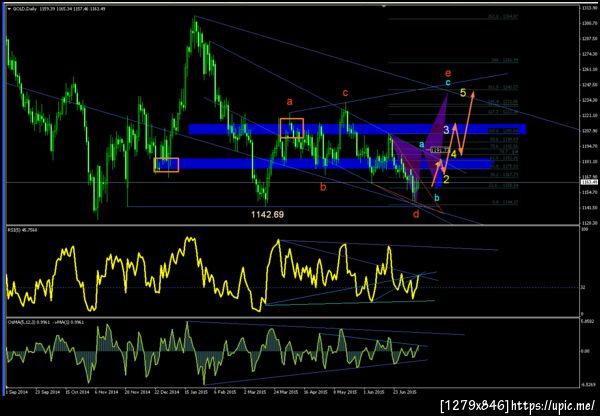600x416 pixels.
Task: Select the orange rectangle near 22 Dec 2014
Action: coord(166,165)
